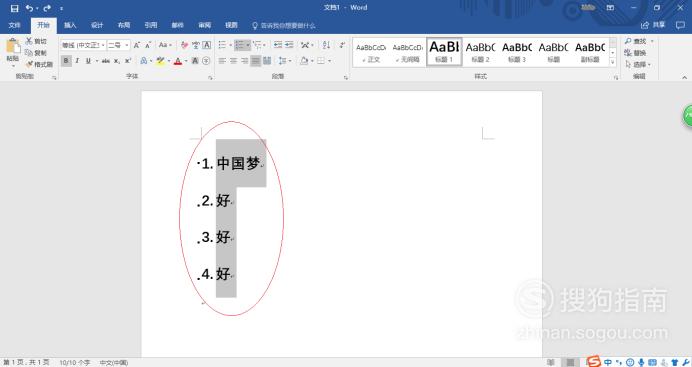Click the Replace button
Screen dimensions: 692x367
[x=636, y=53]
